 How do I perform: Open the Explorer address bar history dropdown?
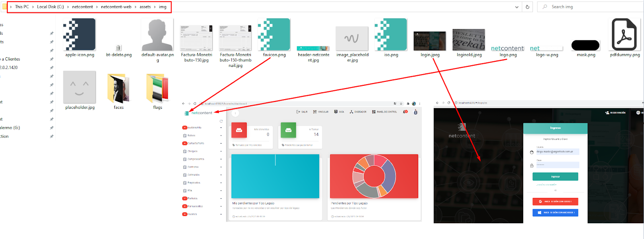[517, 7]
